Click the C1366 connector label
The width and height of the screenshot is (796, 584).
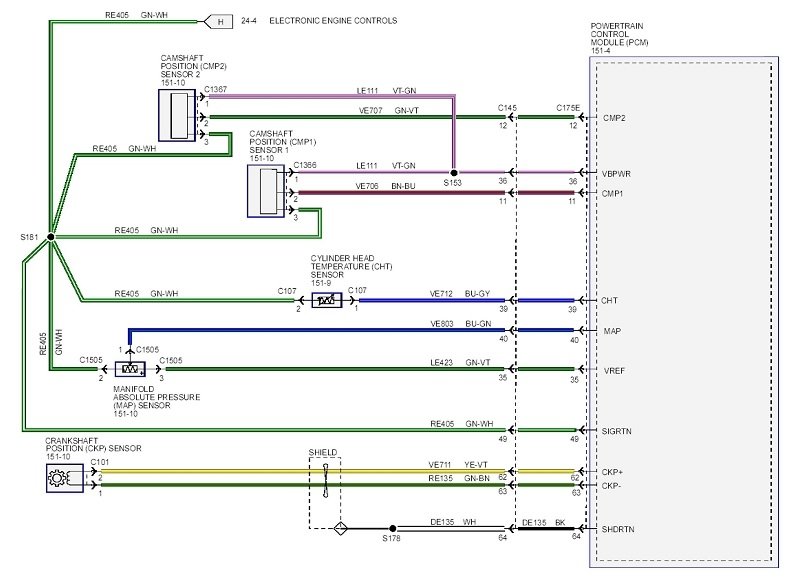305,165
